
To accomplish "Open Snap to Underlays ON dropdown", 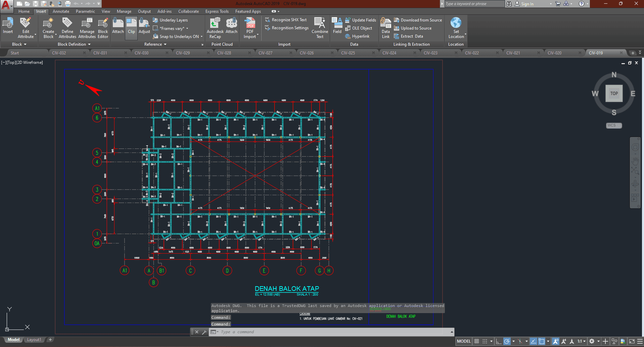I will click(x=201, y=37).
